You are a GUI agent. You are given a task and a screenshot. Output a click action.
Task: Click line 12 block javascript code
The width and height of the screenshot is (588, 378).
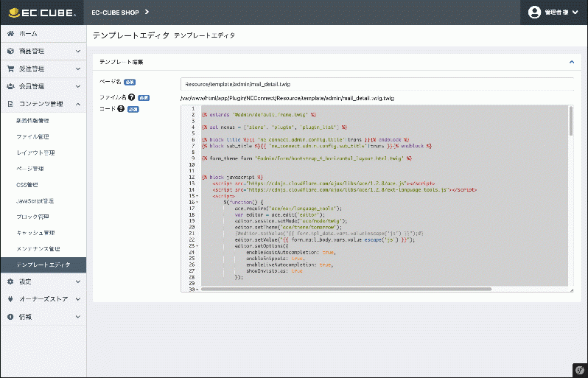(232, 177)
